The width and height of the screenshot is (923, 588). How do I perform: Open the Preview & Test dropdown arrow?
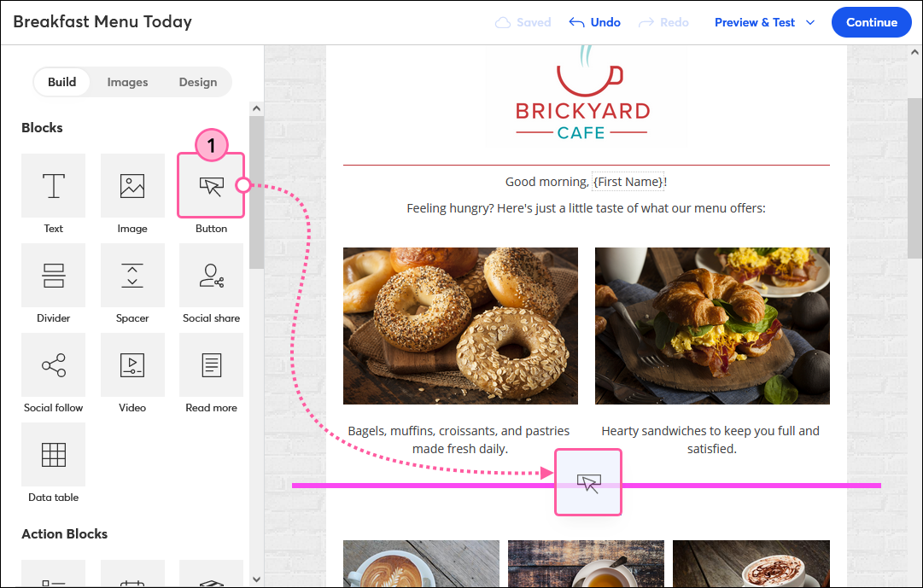point(810,22)
